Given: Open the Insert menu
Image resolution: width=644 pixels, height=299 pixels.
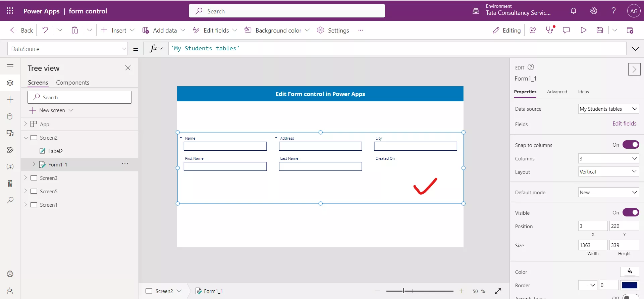Looking at the screenshot, I should (118, 30).
